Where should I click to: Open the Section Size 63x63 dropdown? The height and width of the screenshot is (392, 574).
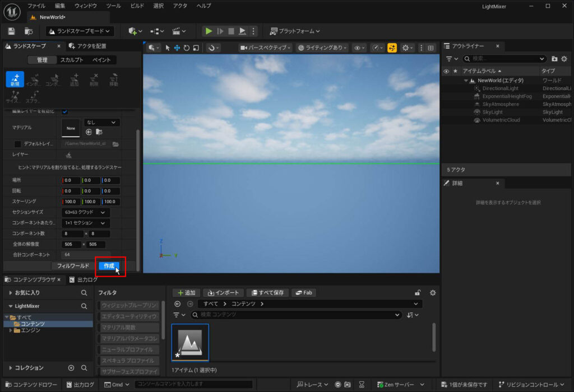pyautogui.click(x=85, y=212)
